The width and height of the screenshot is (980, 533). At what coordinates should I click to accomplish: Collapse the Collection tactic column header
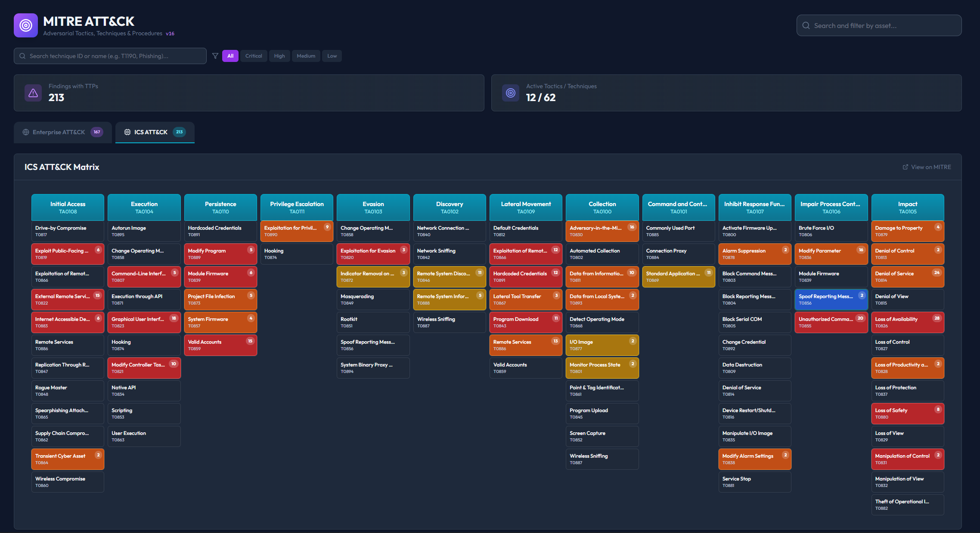[602, 207]
